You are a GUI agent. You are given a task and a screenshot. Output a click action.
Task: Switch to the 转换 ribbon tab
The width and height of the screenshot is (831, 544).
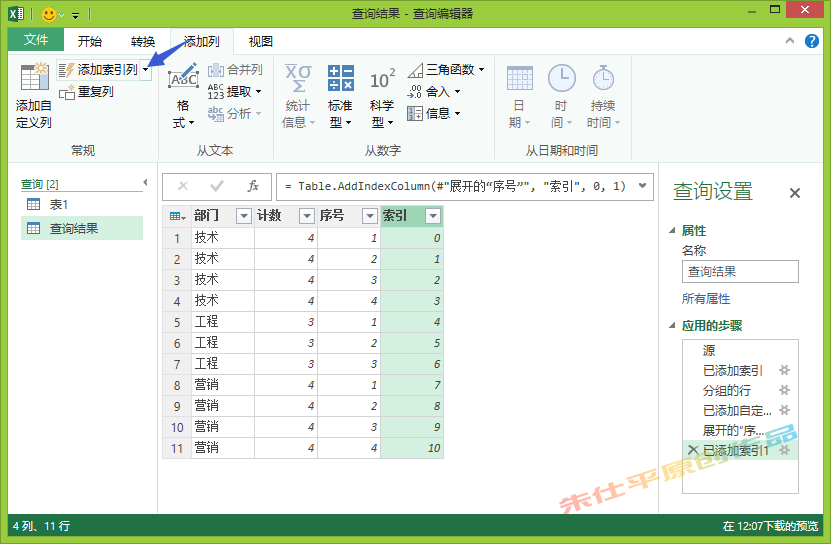coord(143,41)
